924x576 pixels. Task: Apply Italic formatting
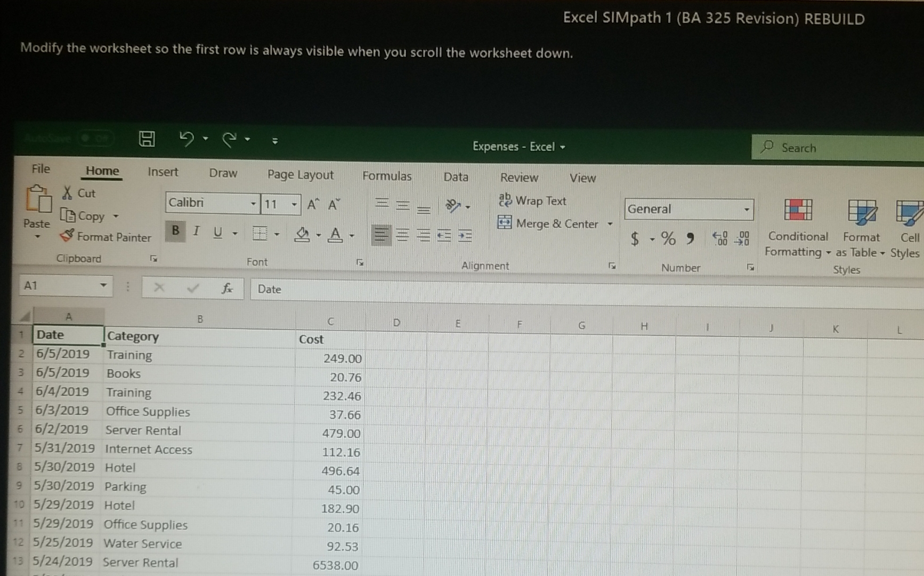coord(196,231)
